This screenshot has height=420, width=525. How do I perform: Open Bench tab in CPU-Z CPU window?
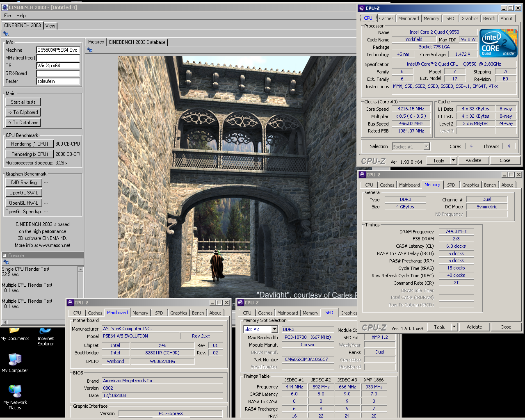(489, 18)
